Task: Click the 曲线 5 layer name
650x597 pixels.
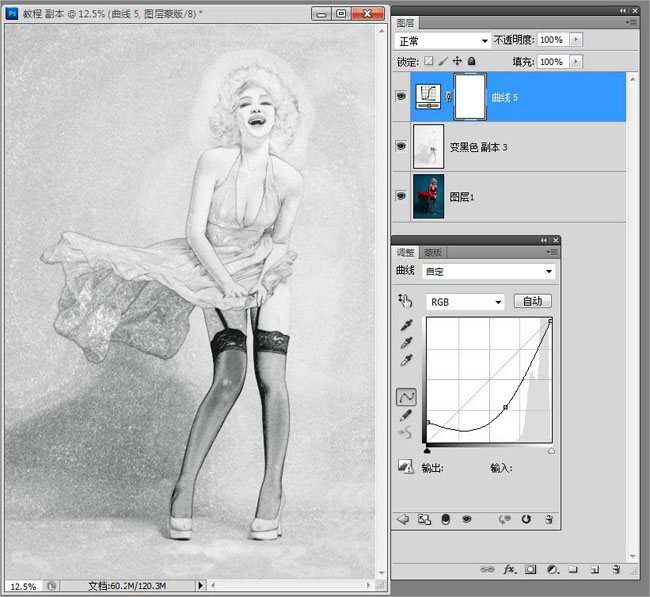Action: [x=504, y=97]
